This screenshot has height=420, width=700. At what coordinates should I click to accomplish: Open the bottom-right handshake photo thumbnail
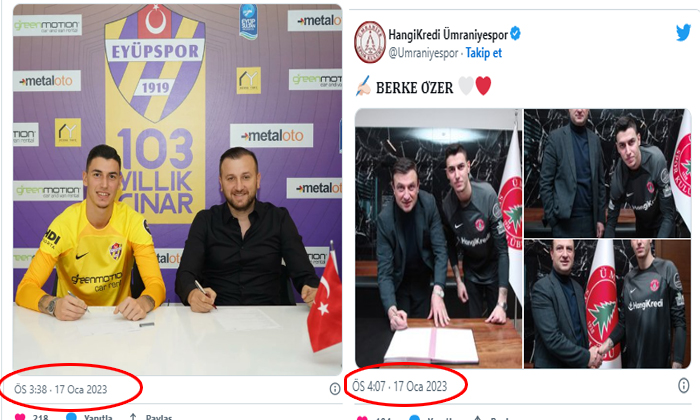[607, 304]
